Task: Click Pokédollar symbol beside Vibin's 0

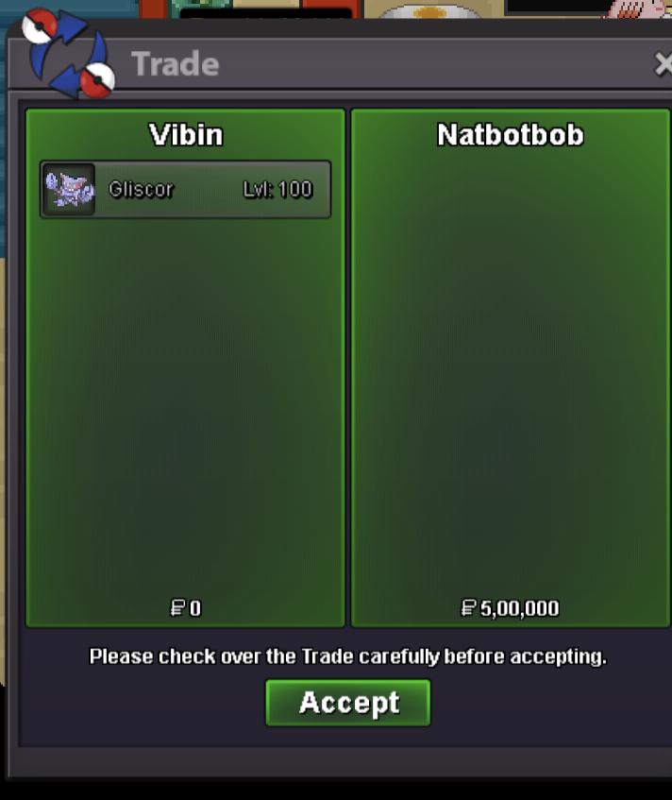Action: (177, 607)
